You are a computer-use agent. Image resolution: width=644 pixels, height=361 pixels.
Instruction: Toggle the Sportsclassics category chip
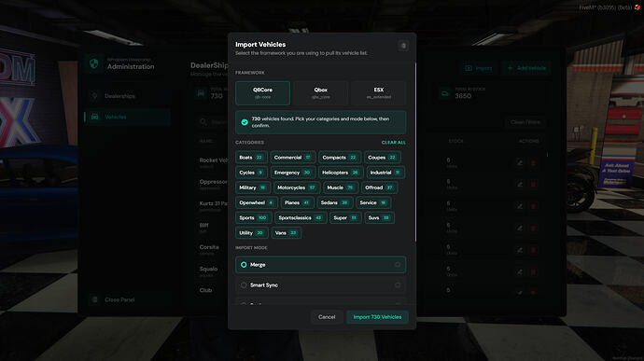point(301,217)
